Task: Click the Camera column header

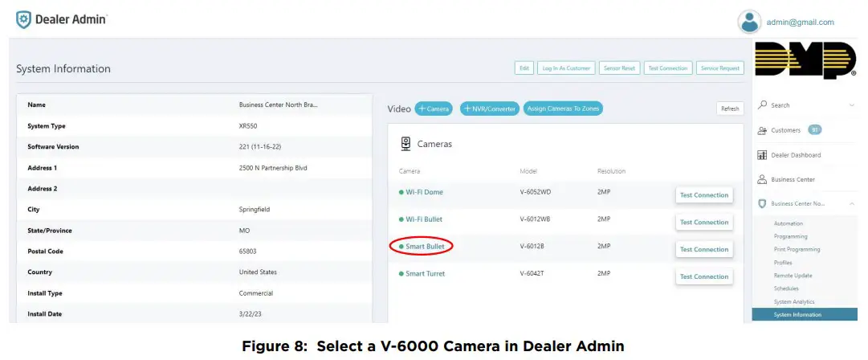Action: tap(410, 171)
